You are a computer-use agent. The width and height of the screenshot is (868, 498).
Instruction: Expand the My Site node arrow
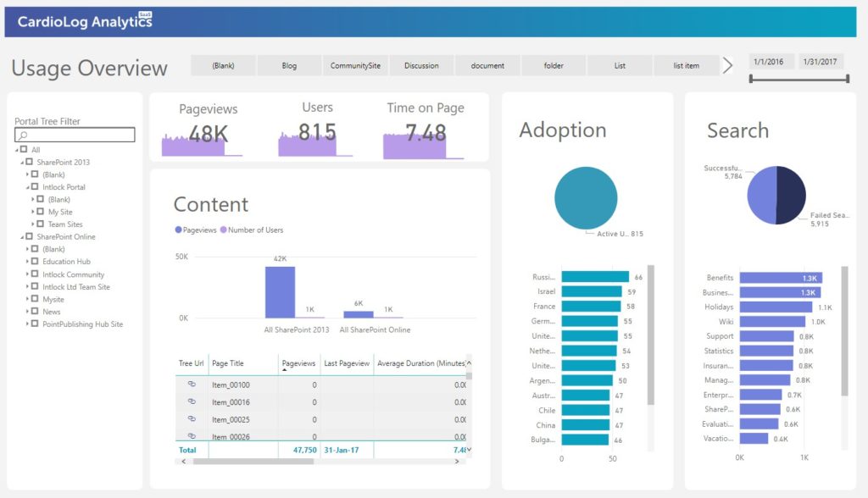pos(33,212)
